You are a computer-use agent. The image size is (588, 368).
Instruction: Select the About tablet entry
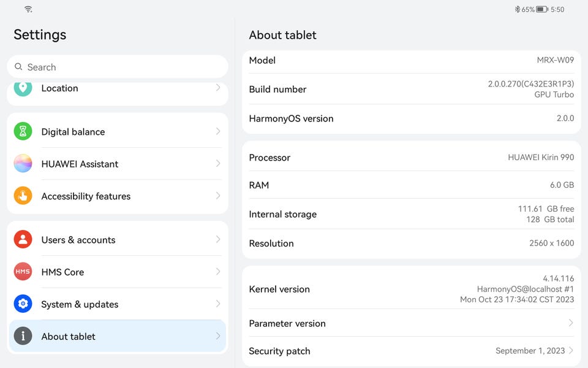coord(118,335)
